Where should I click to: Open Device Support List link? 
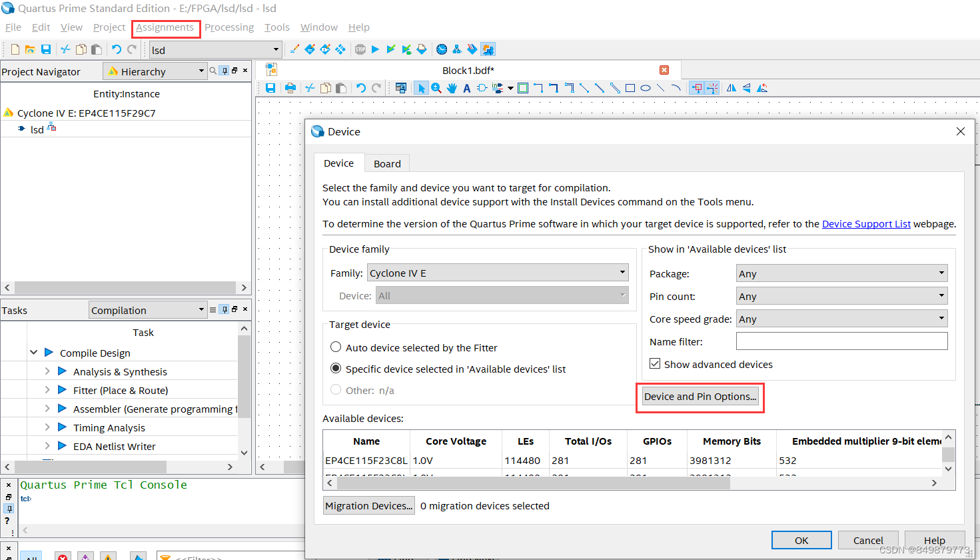click(x=866, y=224)
